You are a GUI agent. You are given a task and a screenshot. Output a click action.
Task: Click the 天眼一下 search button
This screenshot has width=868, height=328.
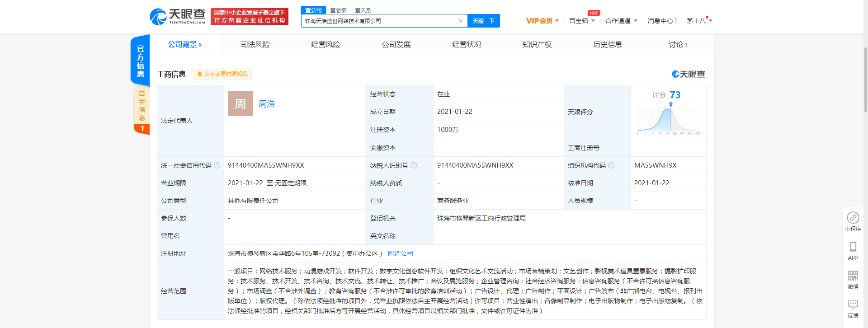483,21
